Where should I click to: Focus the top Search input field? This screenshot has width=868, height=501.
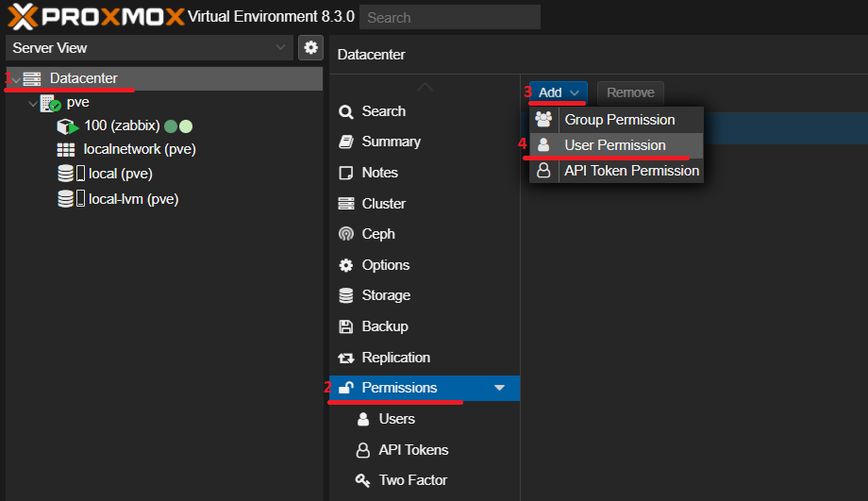point(450,17)
